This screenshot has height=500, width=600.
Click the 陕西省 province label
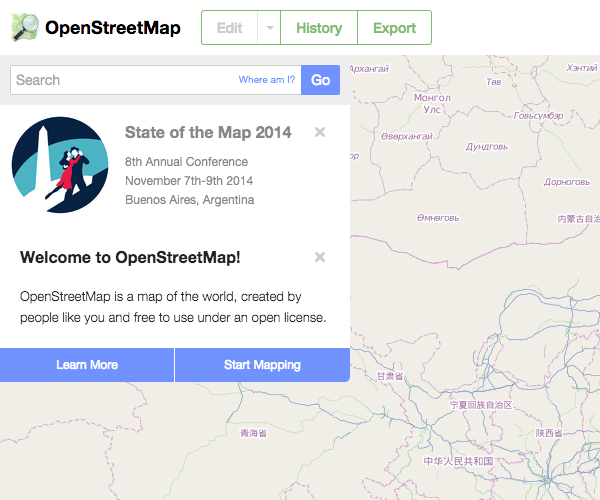coord(549,433)
